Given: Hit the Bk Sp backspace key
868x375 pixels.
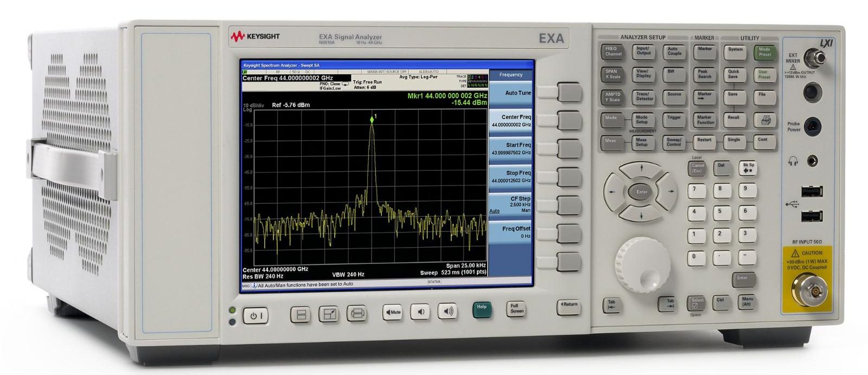Looking at the screenshot, I should 748,167.
